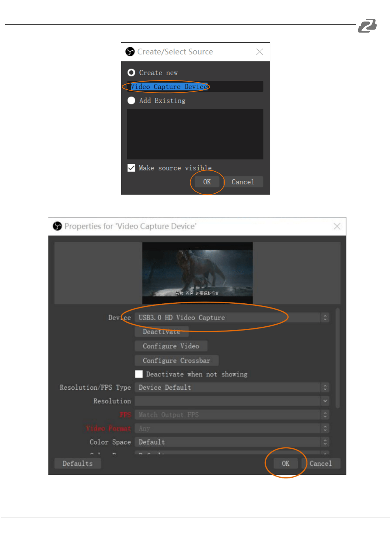Image resolution: width=392 pixels, height=554 pixels.
Task: Open the Video Format dropdown showing Any
Action: click(x=232, y=428)
